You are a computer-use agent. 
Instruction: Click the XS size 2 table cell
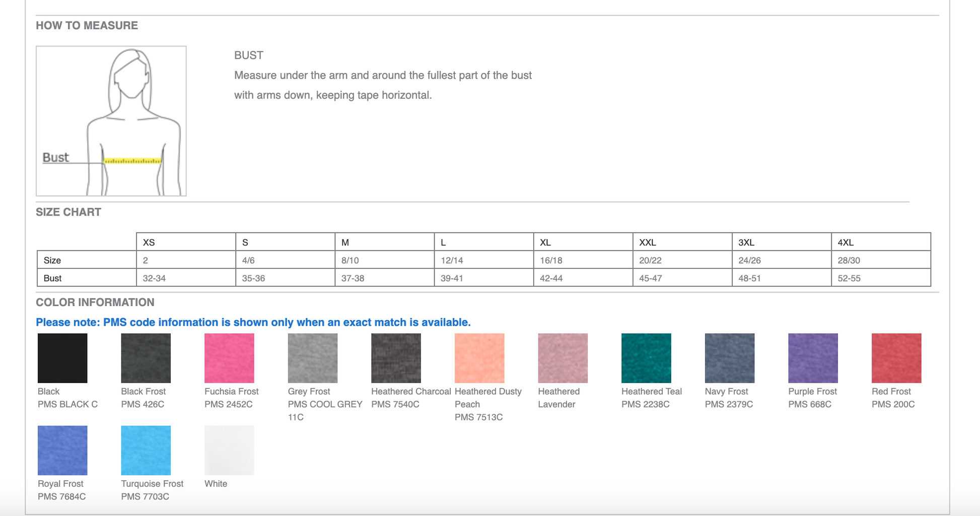[186, 260]
